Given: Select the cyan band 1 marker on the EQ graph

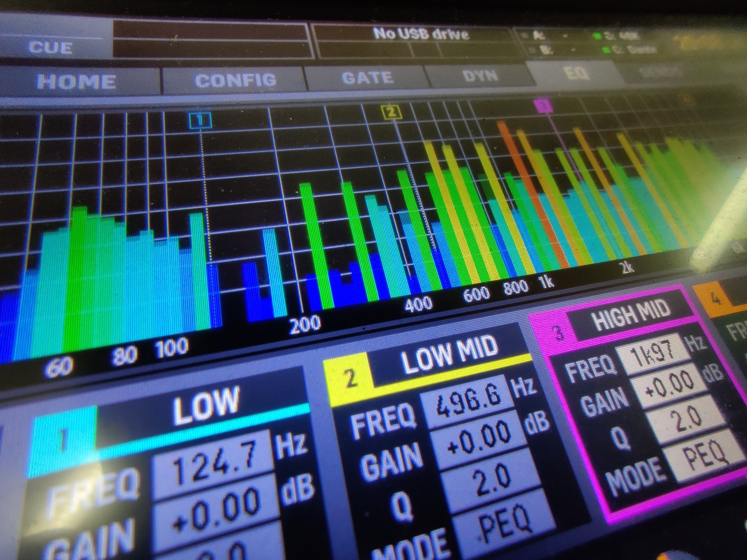Looking at the screenshot, I should click(201, 120).
